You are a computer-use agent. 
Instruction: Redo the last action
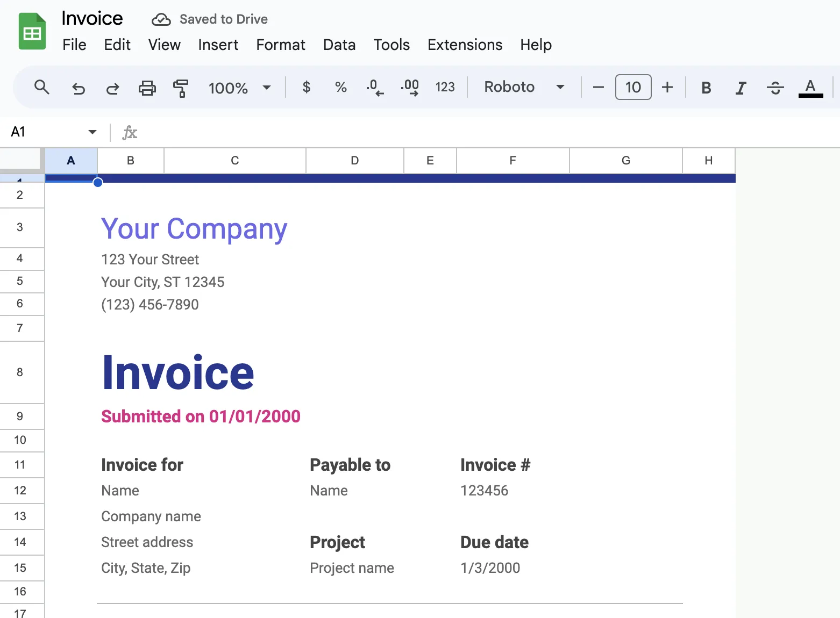tap(112, 88)
